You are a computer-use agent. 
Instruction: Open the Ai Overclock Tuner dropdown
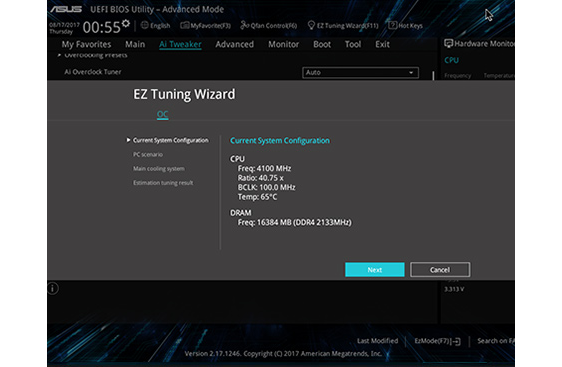pyautogui.click(x=360, y=72)
